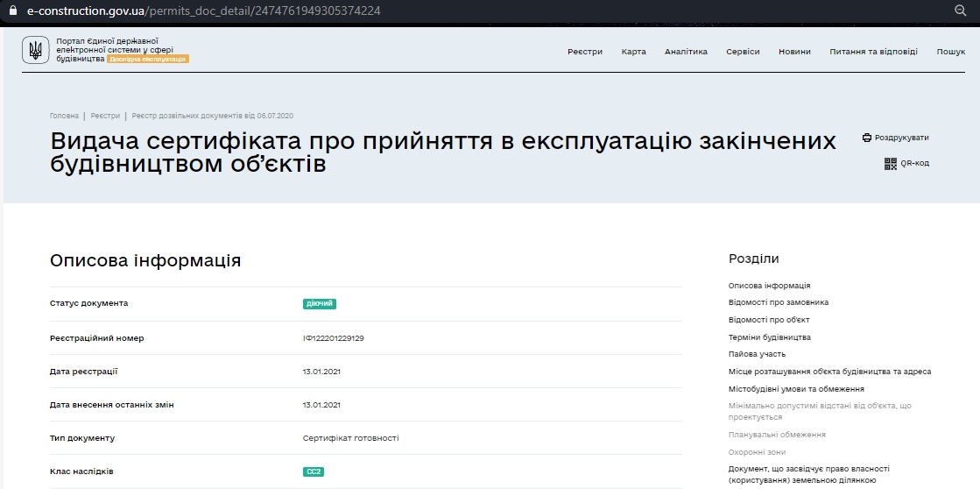Click Роздрукувати to print the page

click(901, 138)
